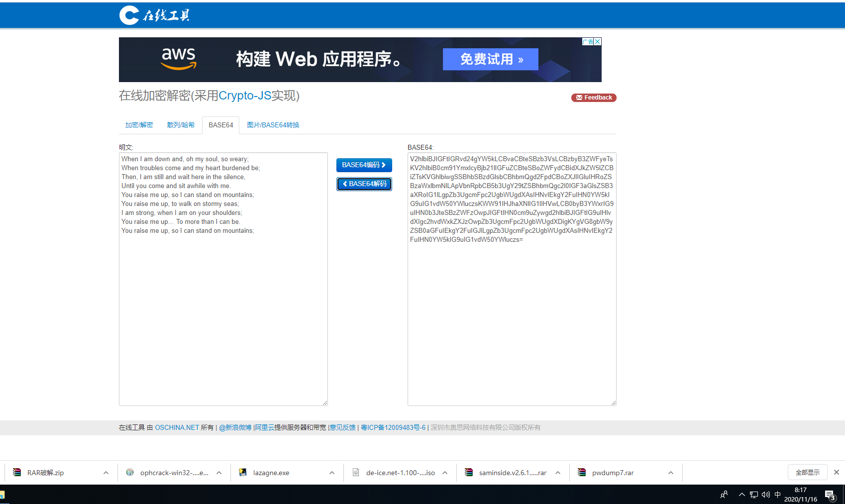Expand options for lazagne.exe download
The image size is (845, 504).
[x=332, y=473]
